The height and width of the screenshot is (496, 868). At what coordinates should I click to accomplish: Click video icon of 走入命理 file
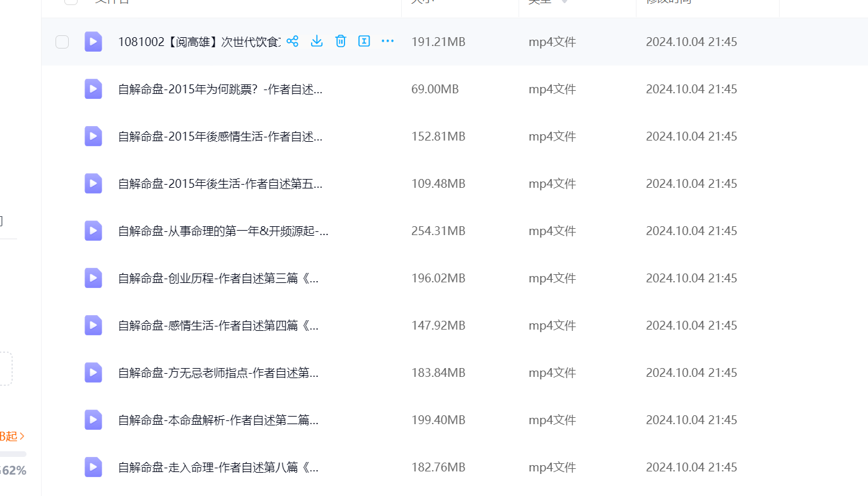(93, 467)
